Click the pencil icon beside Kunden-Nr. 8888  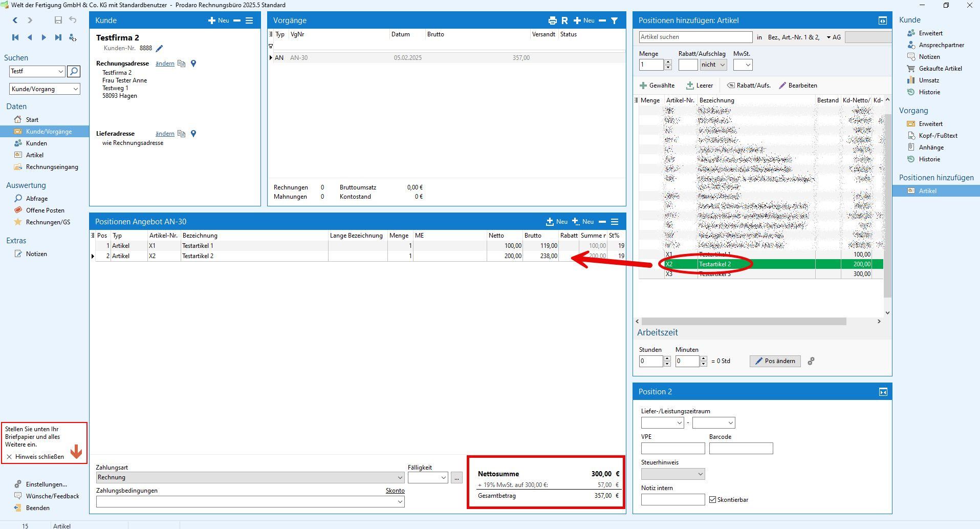[159, 49]
